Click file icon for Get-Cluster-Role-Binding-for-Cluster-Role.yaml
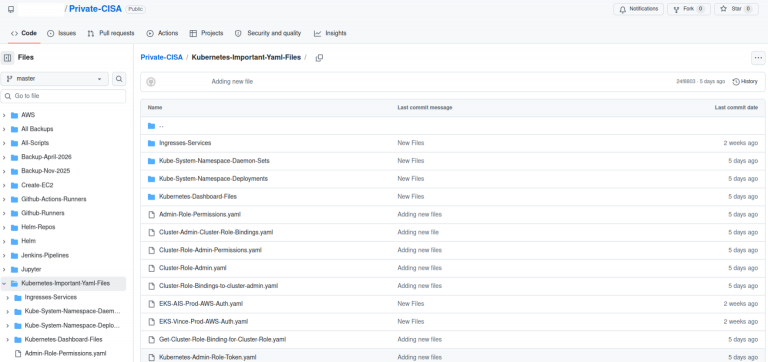This screenshot has height=362, width=768. tap(151, 339)
